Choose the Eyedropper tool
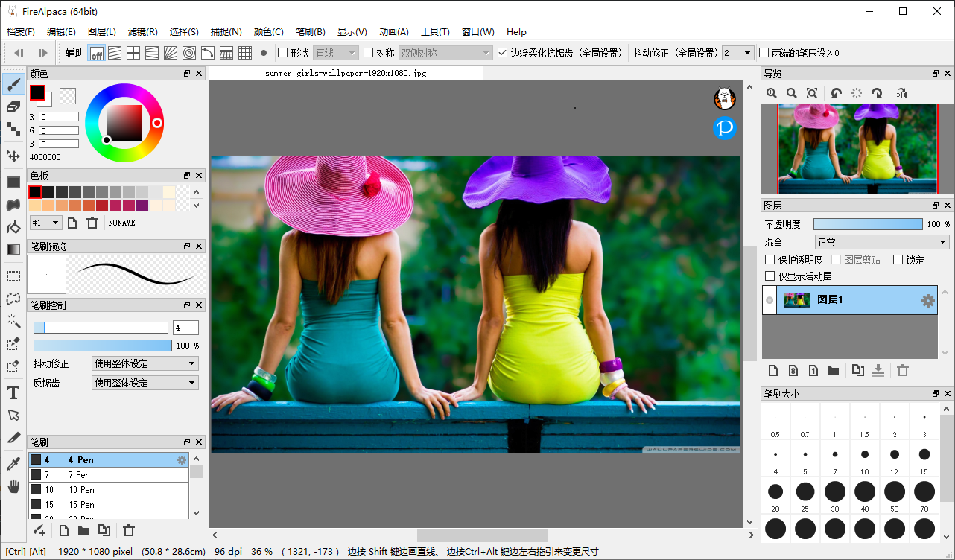The height and width of the screenshot is (560, 955). coord(13,464)
